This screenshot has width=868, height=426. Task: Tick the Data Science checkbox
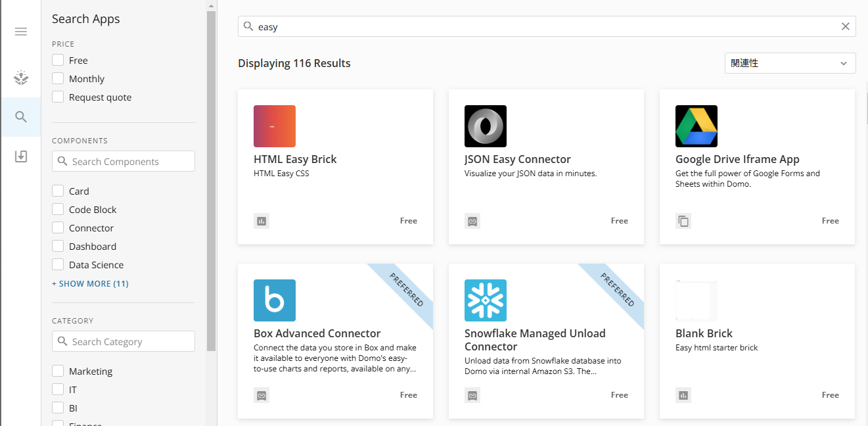point(58,265)
